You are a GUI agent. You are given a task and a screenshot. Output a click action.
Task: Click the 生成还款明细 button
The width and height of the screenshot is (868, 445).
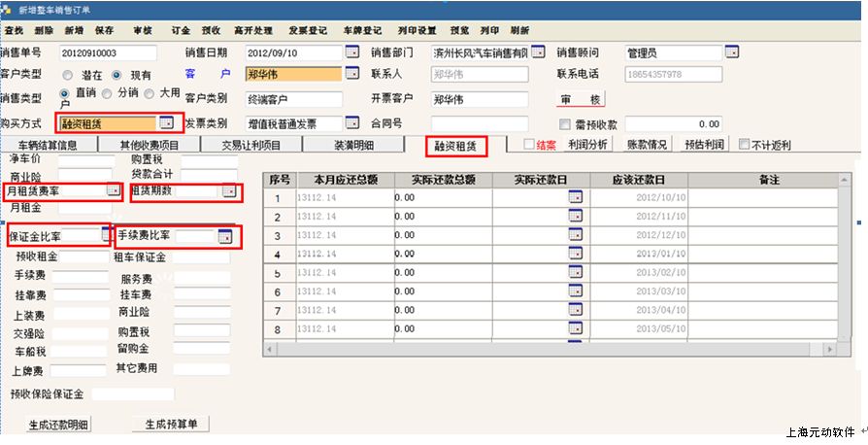coord(58,424)
